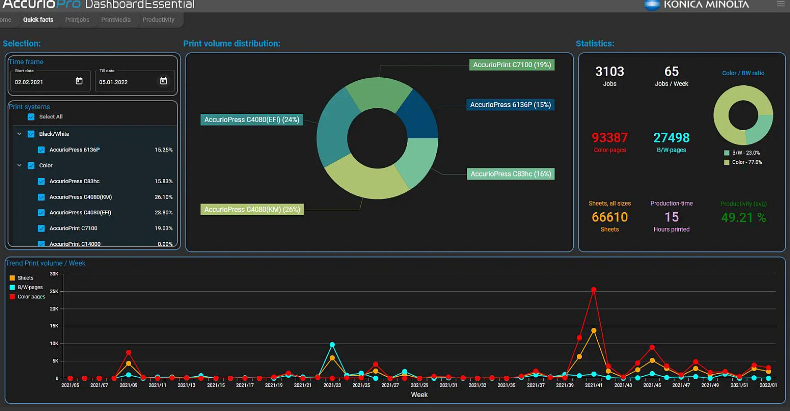Screen dimensions: 790x411
Task: Click the cyan B/W pages peak at week 2021/23
Action: point(332,345)
